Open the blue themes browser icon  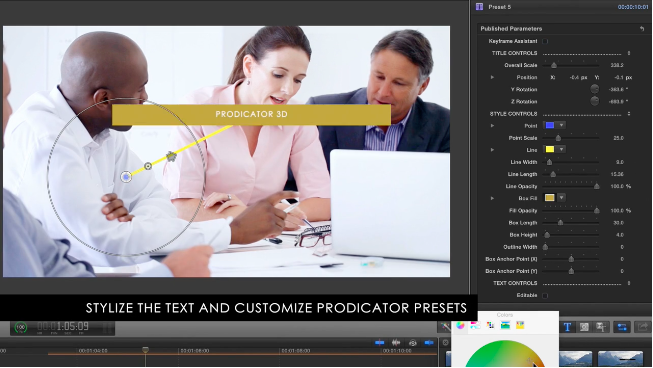coord(622,327)
